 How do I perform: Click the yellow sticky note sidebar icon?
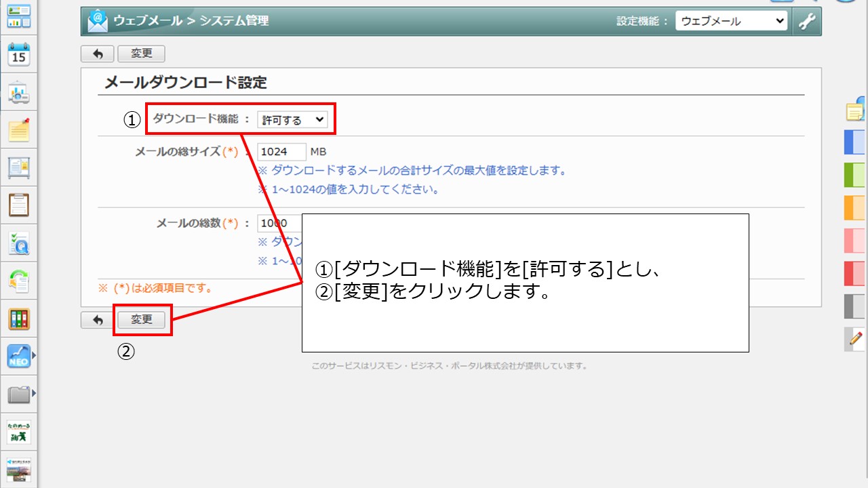click(x=18, y=129)
